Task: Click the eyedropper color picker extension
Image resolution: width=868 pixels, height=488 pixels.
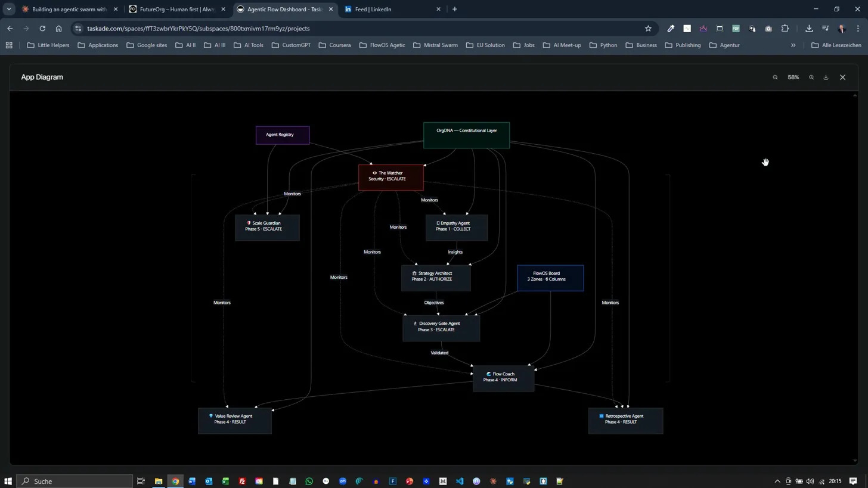Action: 671,29
